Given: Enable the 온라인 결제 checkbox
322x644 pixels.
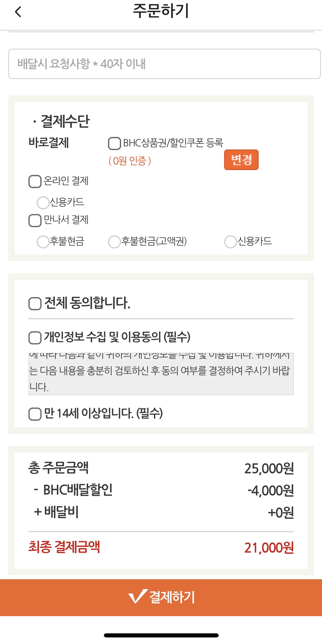Looking at the screenshot, I should [x=35, y=182].
